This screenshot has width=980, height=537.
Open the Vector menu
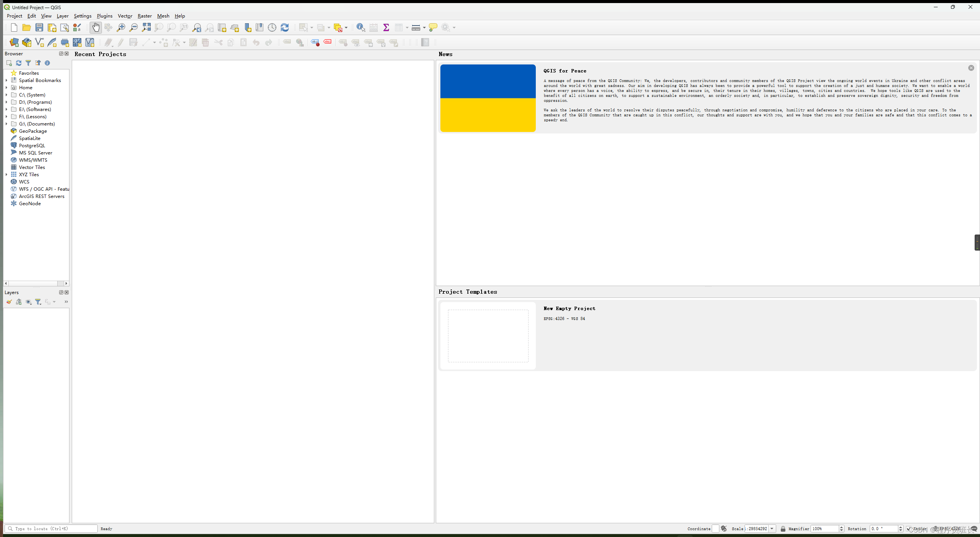point(125,16)
